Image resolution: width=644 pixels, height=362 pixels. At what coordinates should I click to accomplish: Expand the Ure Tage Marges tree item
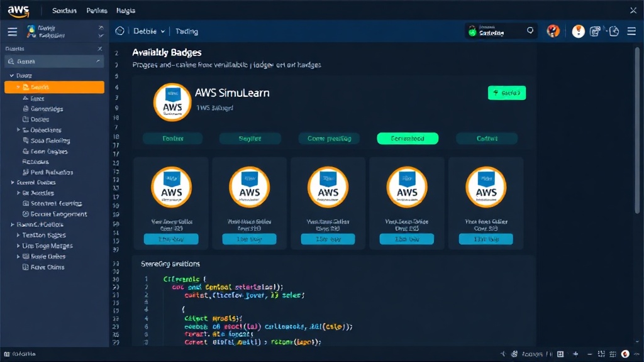[18, 246]
